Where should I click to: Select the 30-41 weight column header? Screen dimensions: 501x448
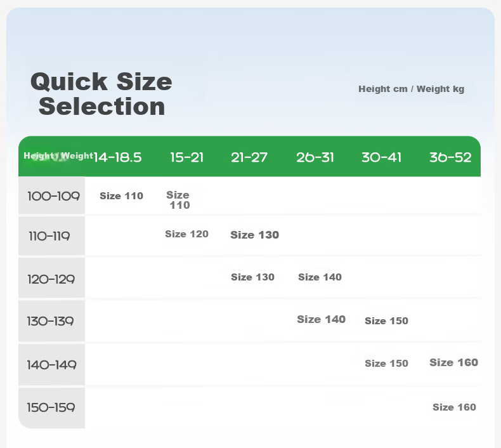pyautogui.click(x=381, y=157)
